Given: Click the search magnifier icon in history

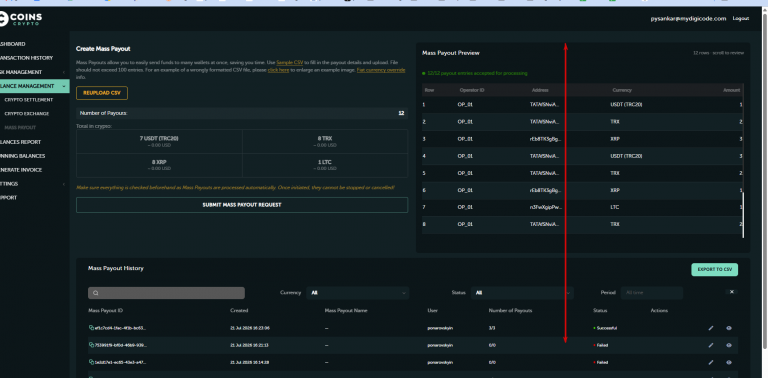Looking at the screenshot, I should click(x=96, y=293).
